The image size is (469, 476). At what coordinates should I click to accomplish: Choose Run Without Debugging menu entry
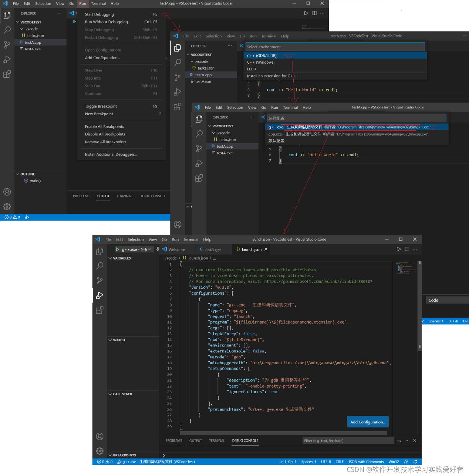coord(121,22)
